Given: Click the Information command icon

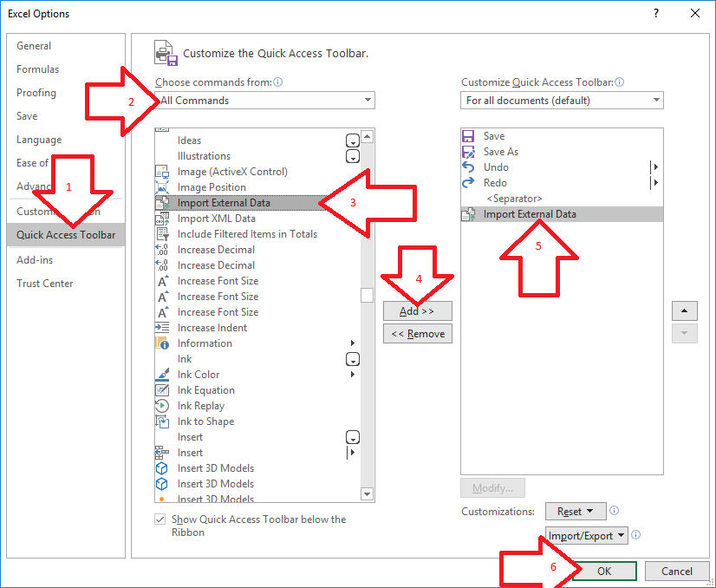Looking at the screenshot, I should [162, 343].
